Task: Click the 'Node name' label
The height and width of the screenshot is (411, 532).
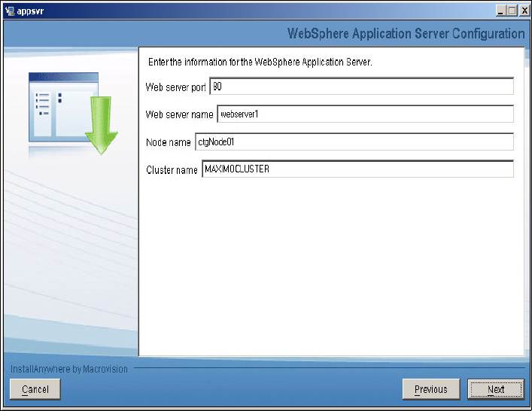Action: (169, 142)
